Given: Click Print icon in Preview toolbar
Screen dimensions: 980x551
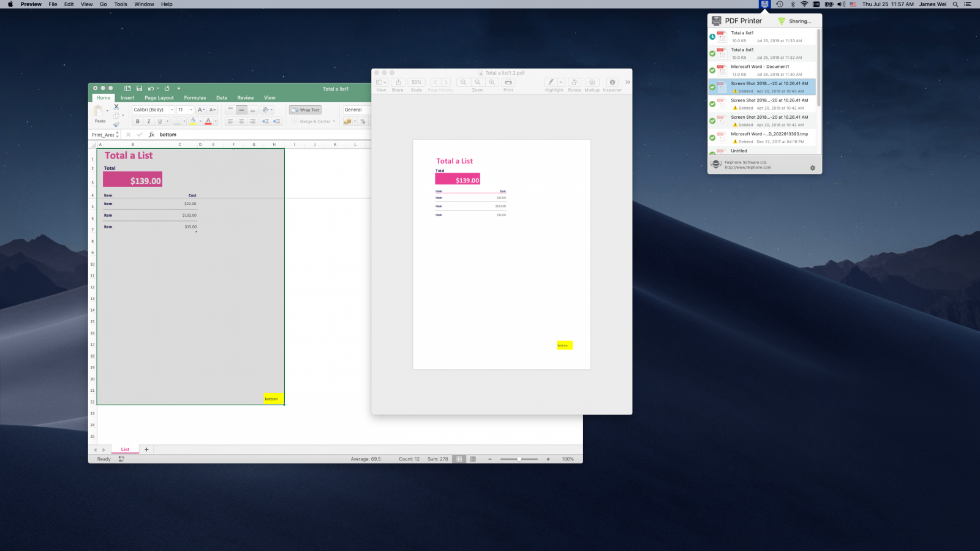Looking at the screenshot, I should [508, 82].
